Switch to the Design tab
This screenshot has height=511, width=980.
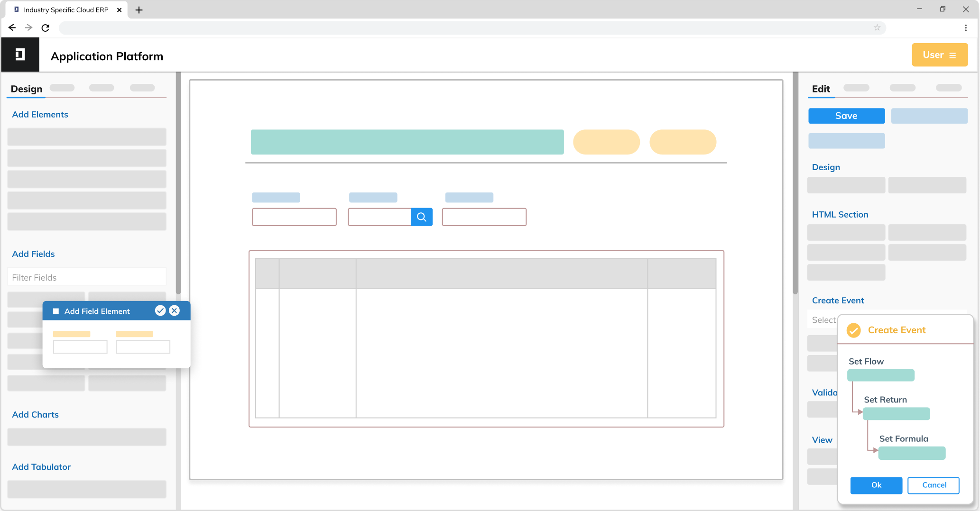click(27, 89)
